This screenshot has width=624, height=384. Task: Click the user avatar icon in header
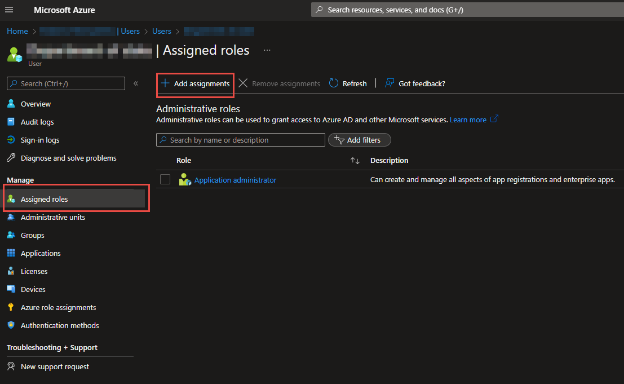pos(14,55)
